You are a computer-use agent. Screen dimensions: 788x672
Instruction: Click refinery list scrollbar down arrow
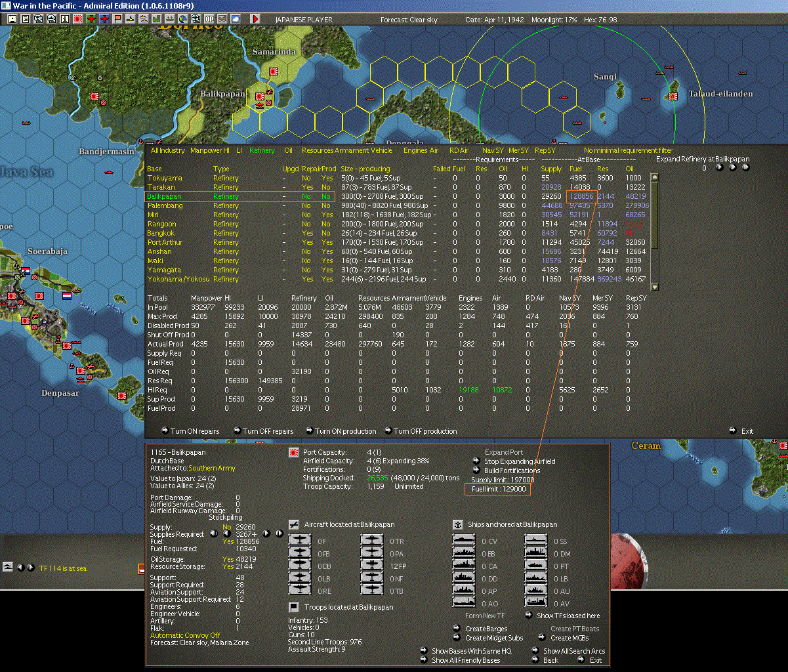[653, 287]
